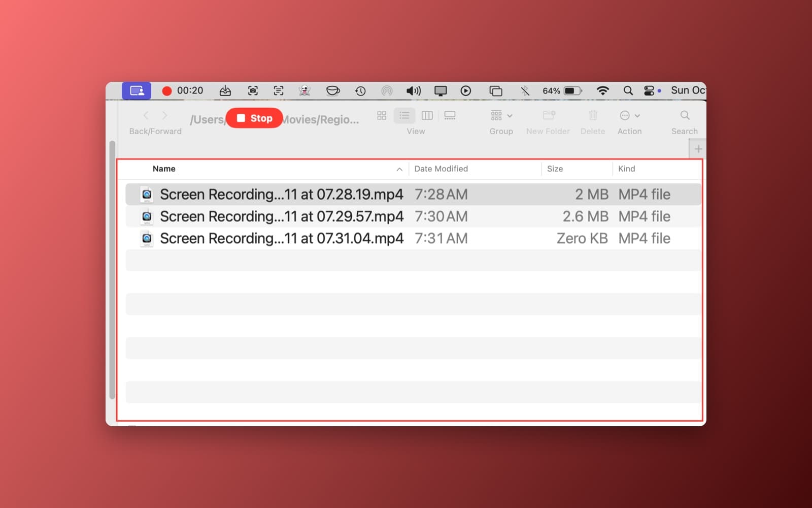Screen dimensions: 812x508
Task: Sort by Name column header
Action: (x=164, y=169)
